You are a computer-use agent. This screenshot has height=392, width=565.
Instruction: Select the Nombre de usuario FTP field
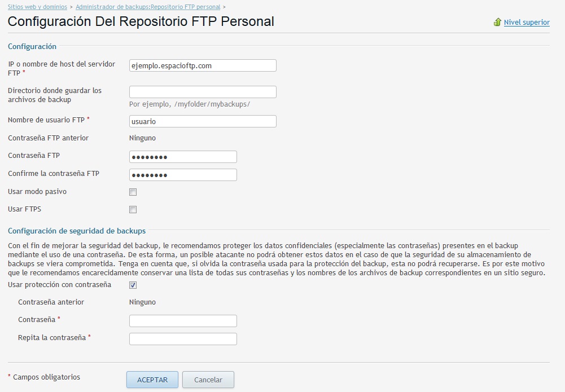pos(203,121)
